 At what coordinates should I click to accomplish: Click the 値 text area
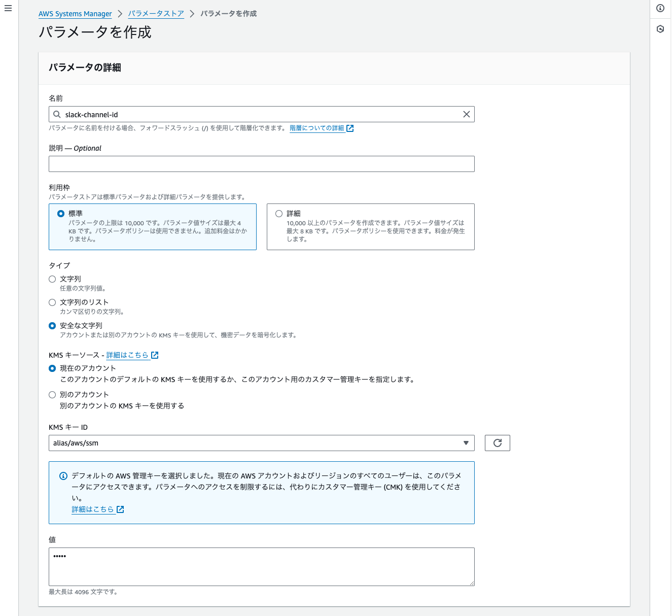(x=262, y=567)
